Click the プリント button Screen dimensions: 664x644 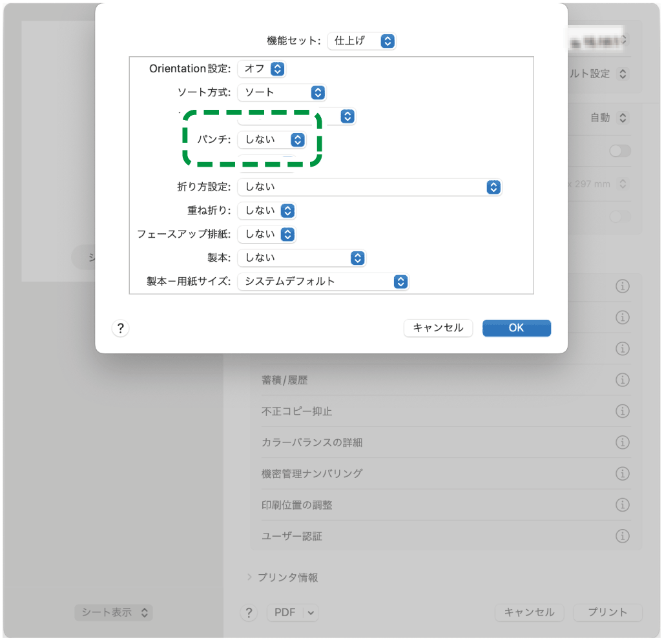tap(607, 612)
